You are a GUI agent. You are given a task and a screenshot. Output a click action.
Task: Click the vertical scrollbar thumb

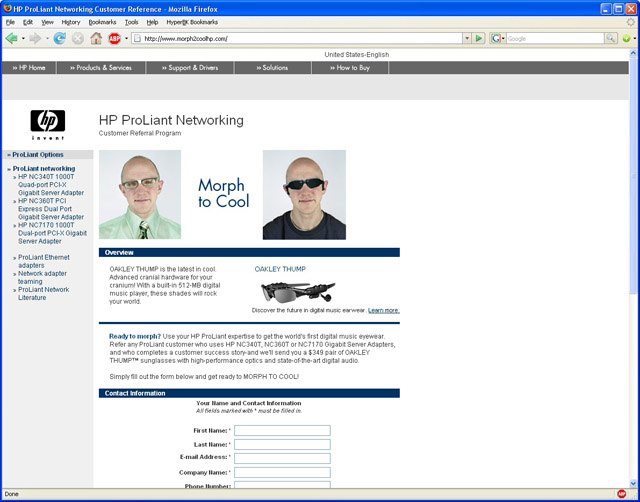tap(633, 175)
